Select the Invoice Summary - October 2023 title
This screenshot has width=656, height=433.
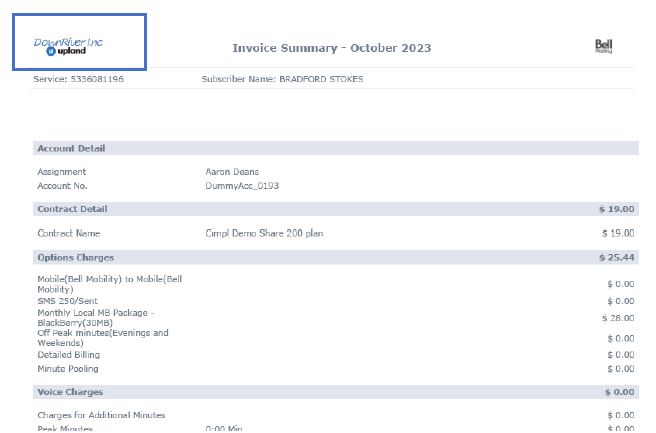tap(332, 48)
